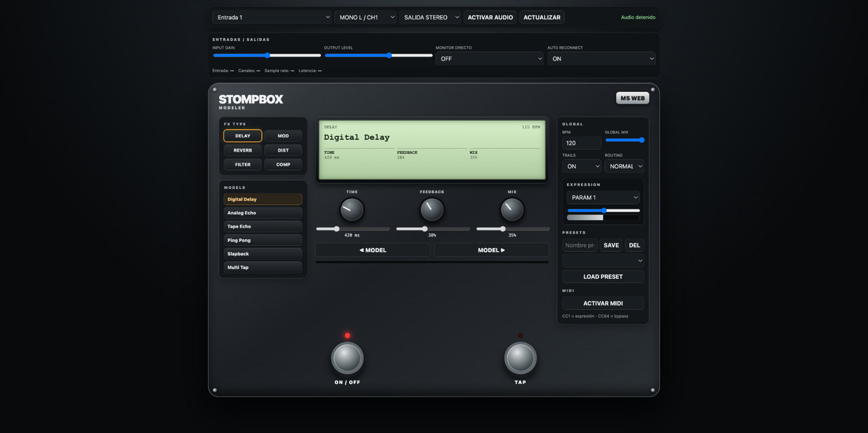Open the MONO L / CH1 dropdown

pyautogui.click(x=366, y=17)
